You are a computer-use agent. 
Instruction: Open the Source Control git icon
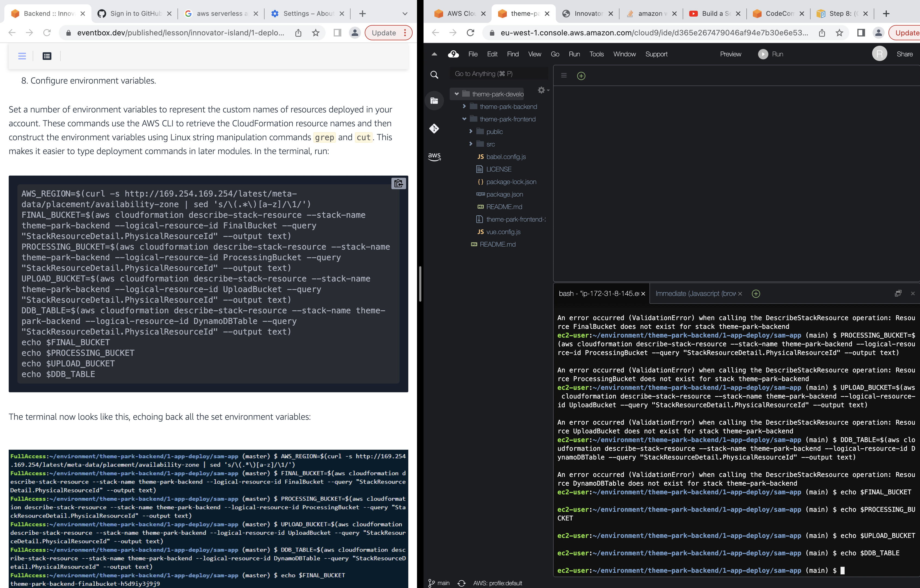click(x=434, y=128)
